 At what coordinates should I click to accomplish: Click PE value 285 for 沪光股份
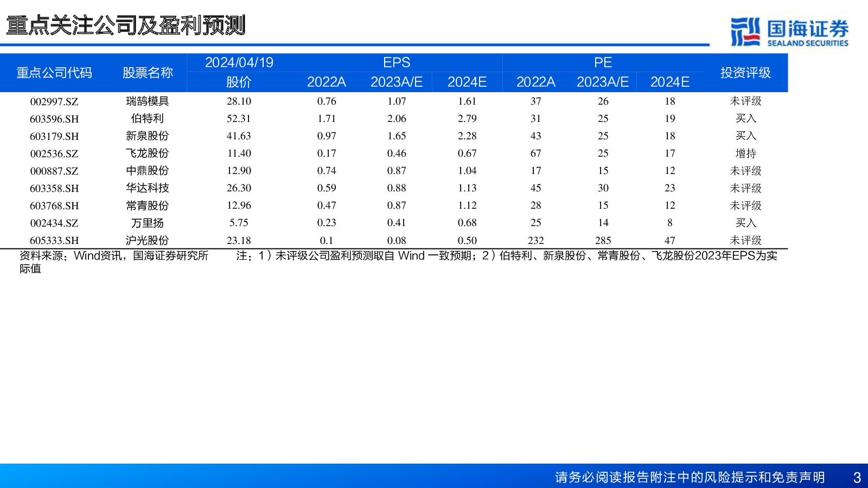[x=603, y=240]
